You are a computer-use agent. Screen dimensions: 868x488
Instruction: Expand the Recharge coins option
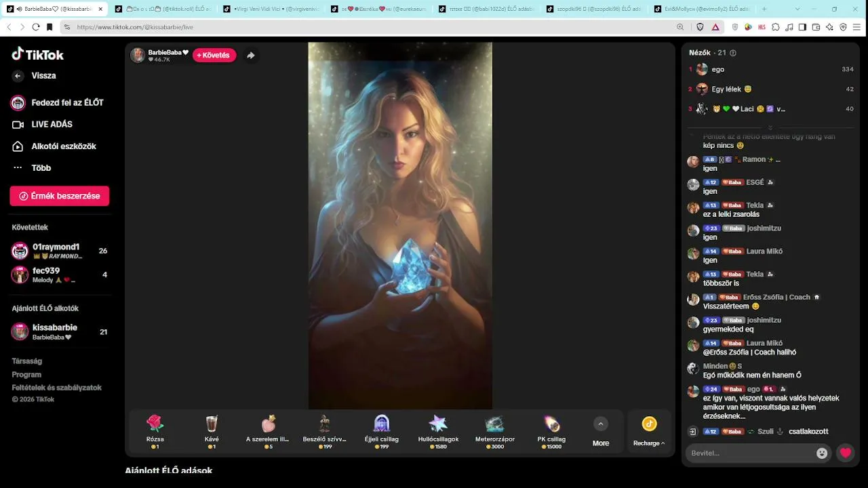coord(649,432)
